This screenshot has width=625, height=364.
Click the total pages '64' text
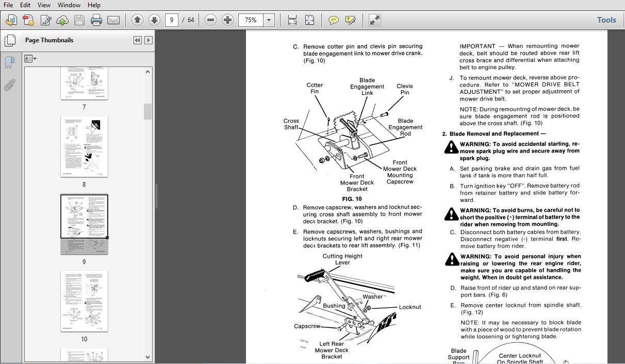pyautogui.click(x=191, y=20)
